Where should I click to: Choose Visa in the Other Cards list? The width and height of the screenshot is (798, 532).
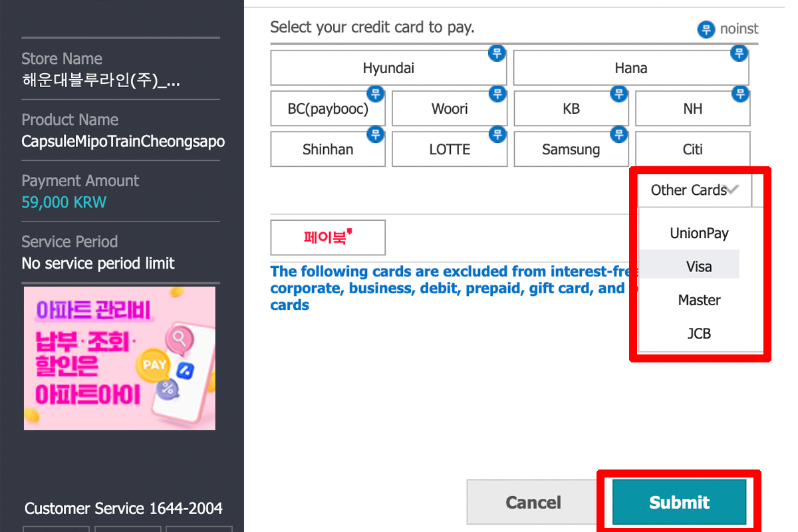tap(699, 267)
